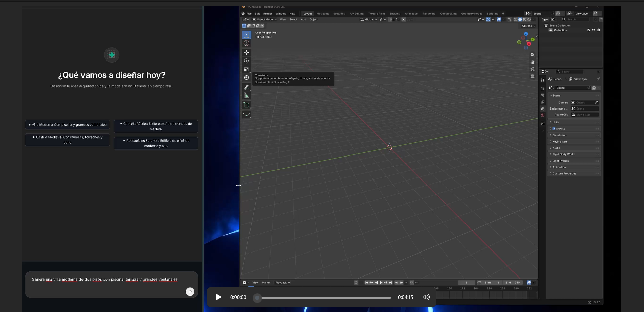
Task: Play the video with the play button
Action: point(218,297)
